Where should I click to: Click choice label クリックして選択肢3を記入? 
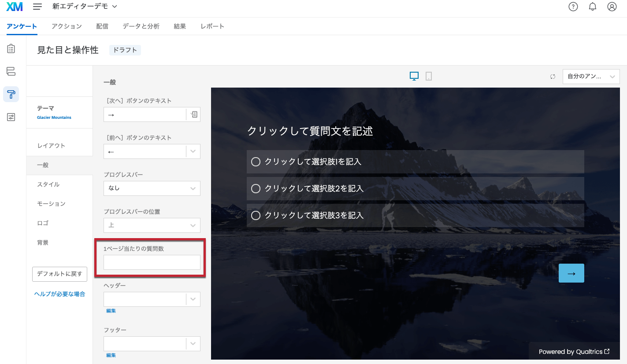point(314,215)
